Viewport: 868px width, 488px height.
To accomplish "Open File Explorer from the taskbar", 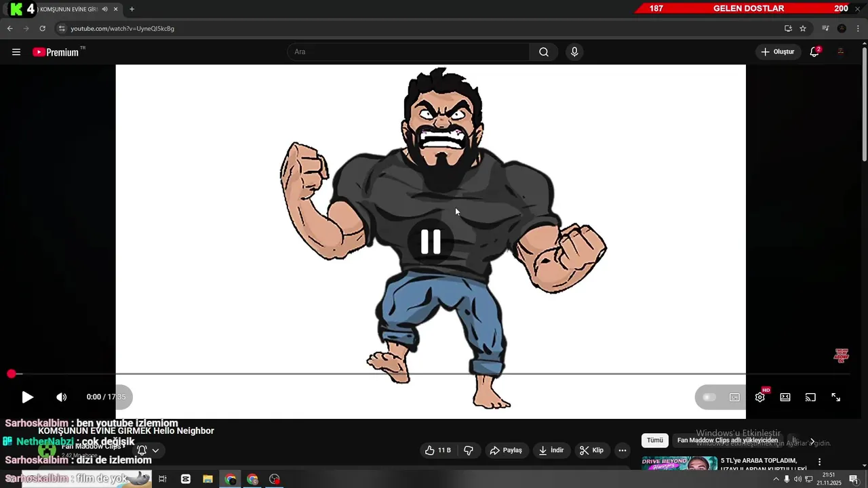I will [208, 479].
